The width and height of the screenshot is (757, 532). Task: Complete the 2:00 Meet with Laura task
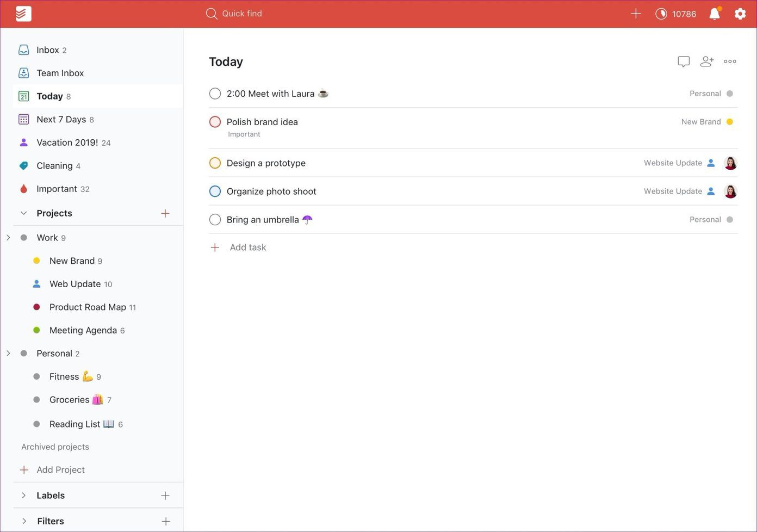[215, 94]
